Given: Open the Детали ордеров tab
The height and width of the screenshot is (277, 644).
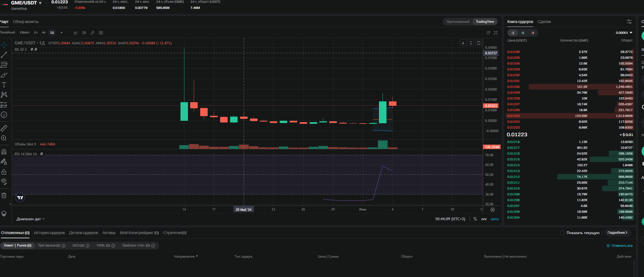Looking at the screenshot, I should [x=83, y=233].
